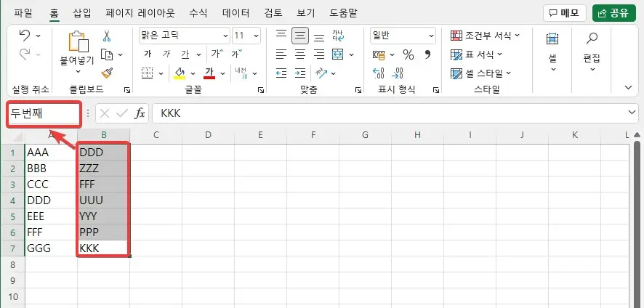644x308 pixels.
Task: Open clipboard dialog launcher
Action: pos(127,90)
